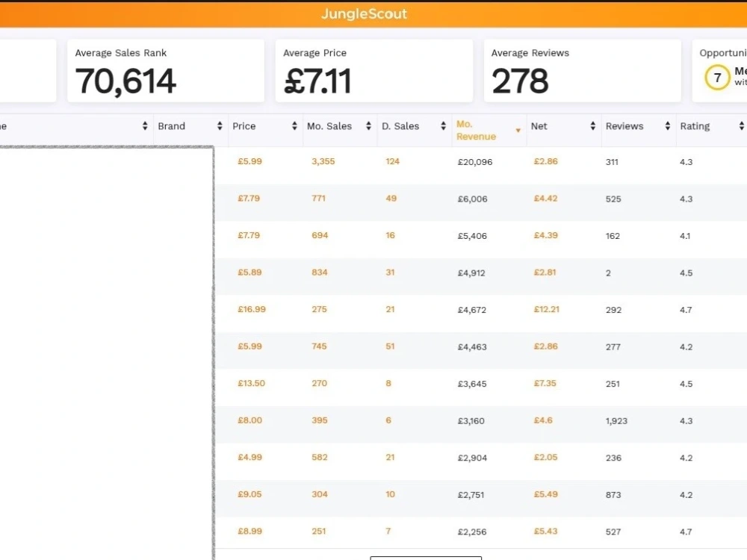The width and height of the screenshot is (747, 560).
Task: Click monthly revenue value £4,912
Action: pyautogui.click(x=471, y=273)
